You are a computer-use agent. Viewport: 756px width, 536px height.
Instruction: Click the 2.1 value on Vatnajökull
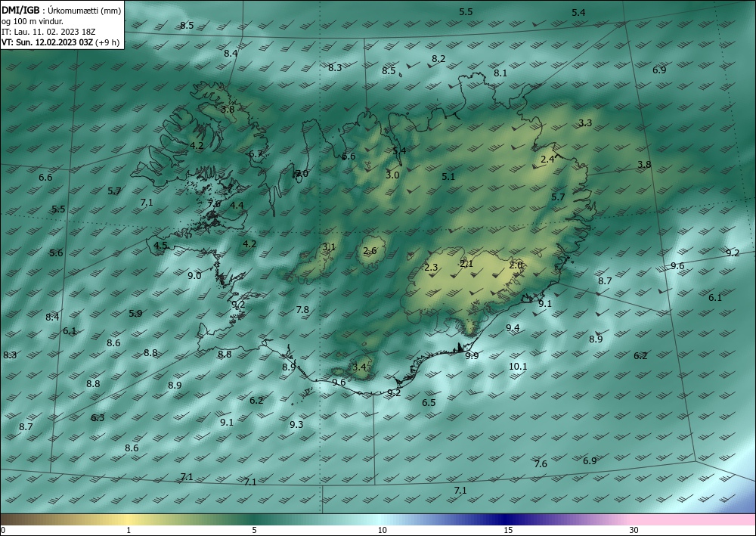466,264
